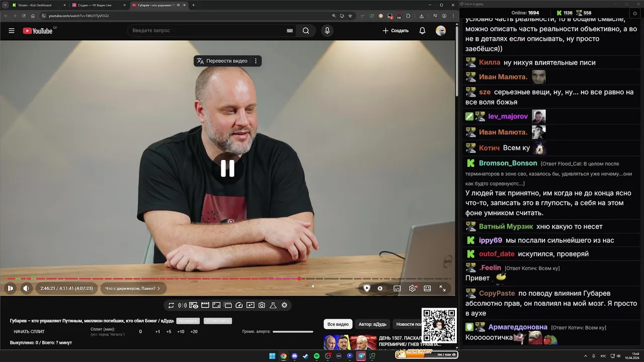Image resolution: width=644 pixels, height=362 pixels.
Task: Click the clapperboard icon below the video
Action: pos(205,305)
